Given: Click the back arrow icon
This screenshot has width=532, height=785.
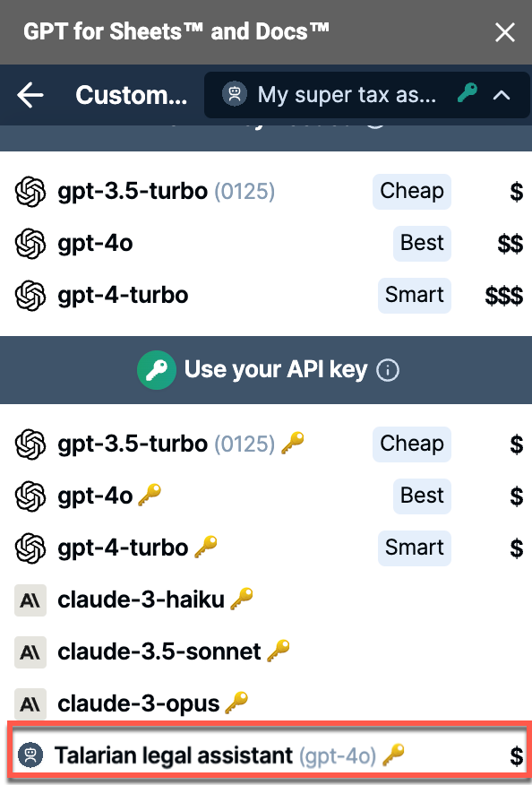Looking at the screenshot, I should pos(30,95).
